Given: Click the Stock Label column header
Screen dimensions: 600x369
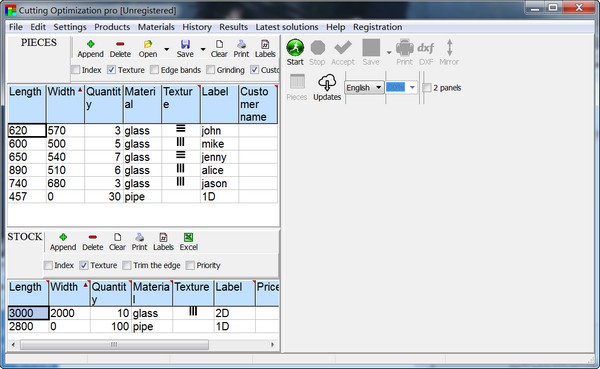Looking at the screenshot, I should click(234, 293).
